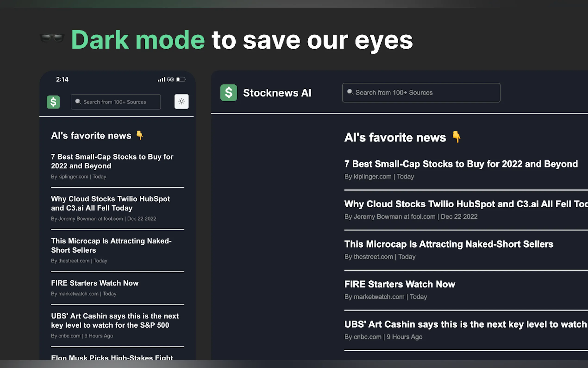Tap mobile battery status icon
This screenshot has height=368, width=588.
click(x=181, y=79)
